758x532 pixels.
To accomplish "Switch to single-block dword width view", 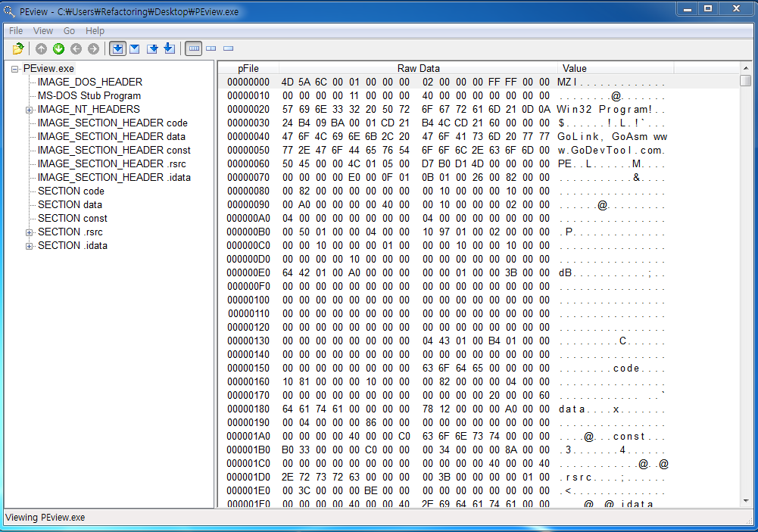I will (x=228, y=48).
